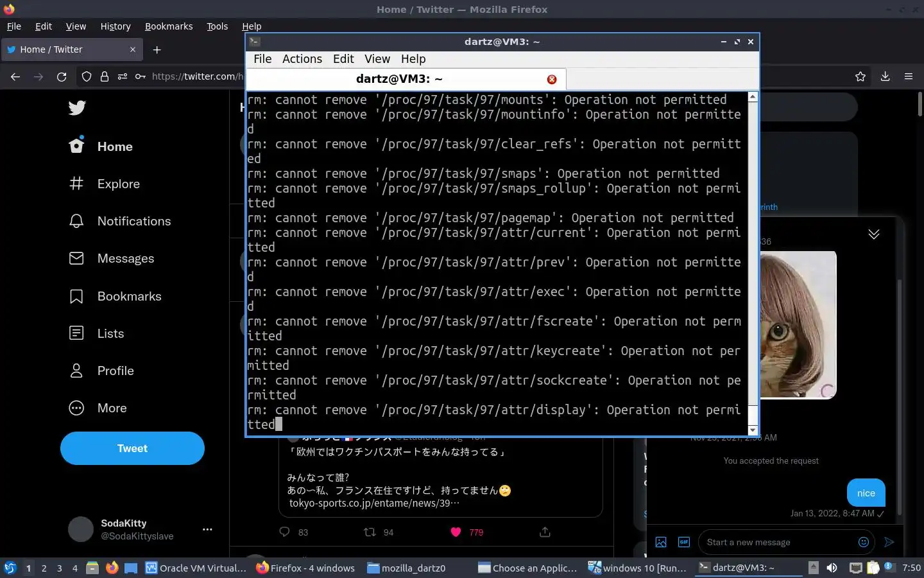Open terminal Help menu
This screenshot has height=578, width=924.
(413, 59)
